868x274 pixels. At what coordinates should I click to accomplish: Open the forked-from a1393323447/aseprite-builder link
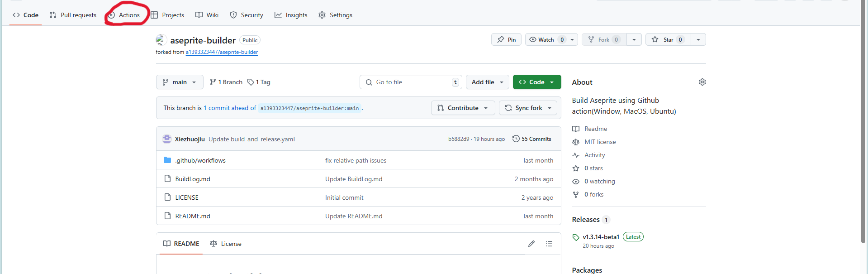[x=222, y=52]
